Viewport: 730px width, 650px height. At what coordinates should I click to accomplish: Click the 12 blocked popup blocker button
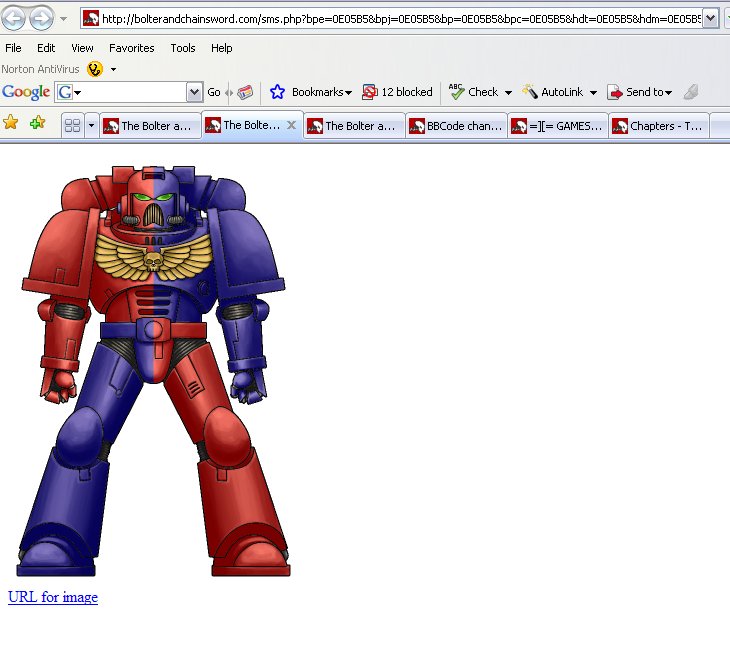[397, 92]
